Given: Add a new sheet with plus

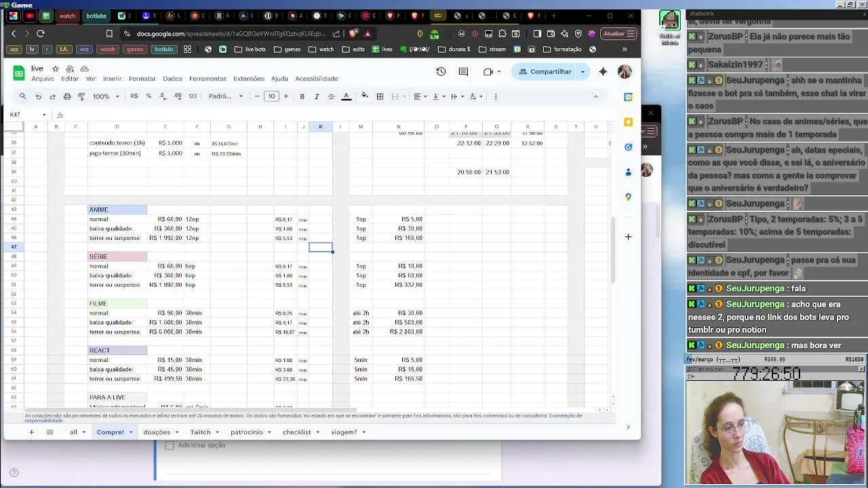Looking at the screenshot, I should click(31, 432).
